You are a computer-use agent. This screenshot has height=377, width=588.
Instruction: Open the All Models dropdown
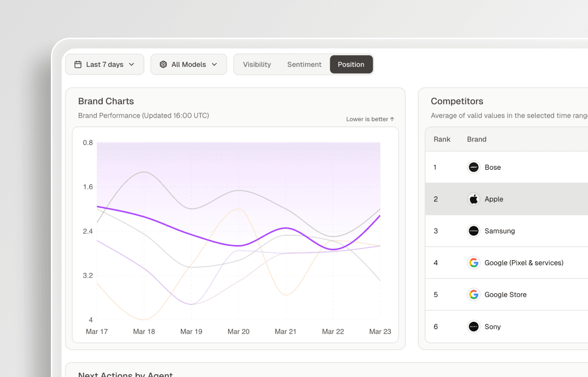coord(188,64)
